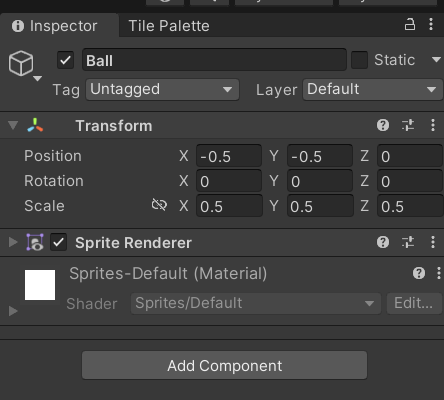Switch to the Tile Palette tab

[169, 26]
